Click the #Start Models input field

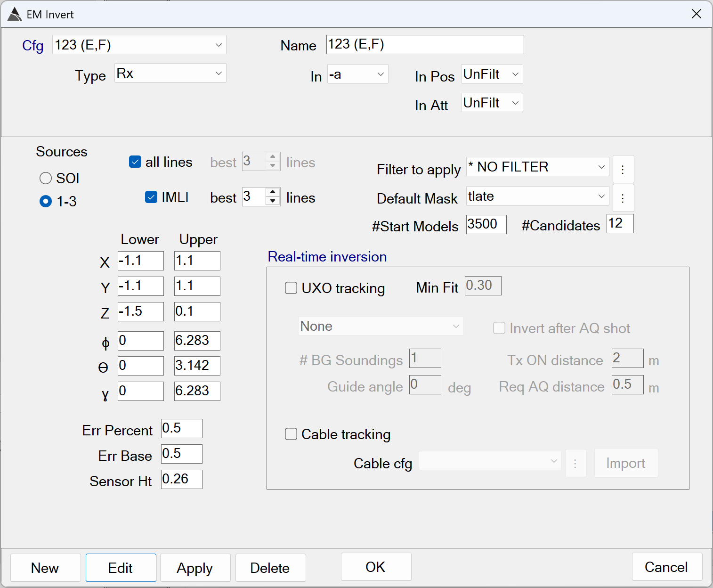[x=486, y=224]
